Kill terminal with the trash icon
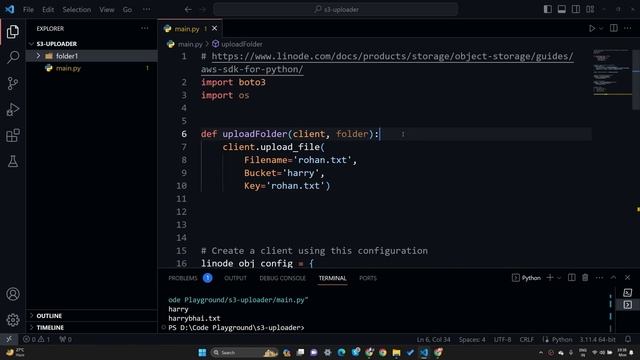This screenshot has height=360, width=640. (585, 278)
